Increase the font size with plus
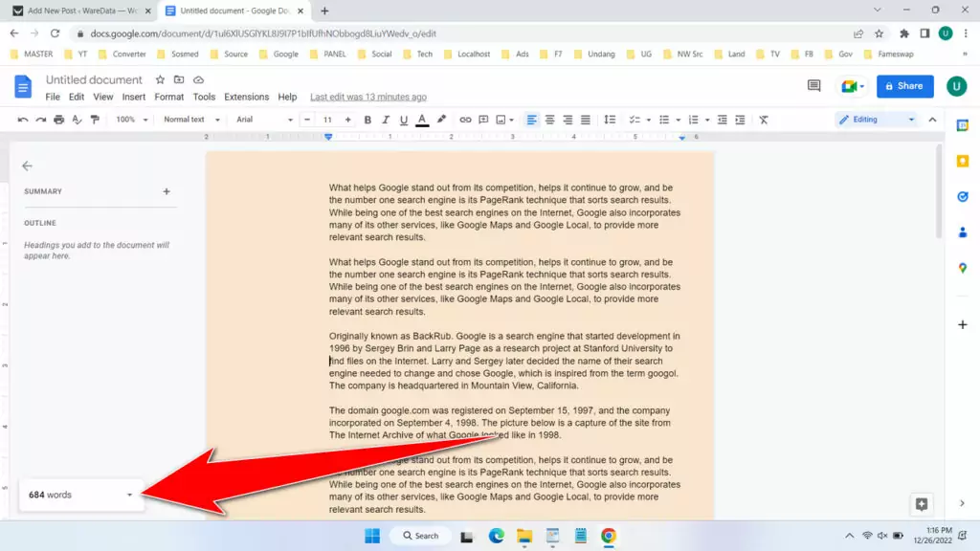 348,120
